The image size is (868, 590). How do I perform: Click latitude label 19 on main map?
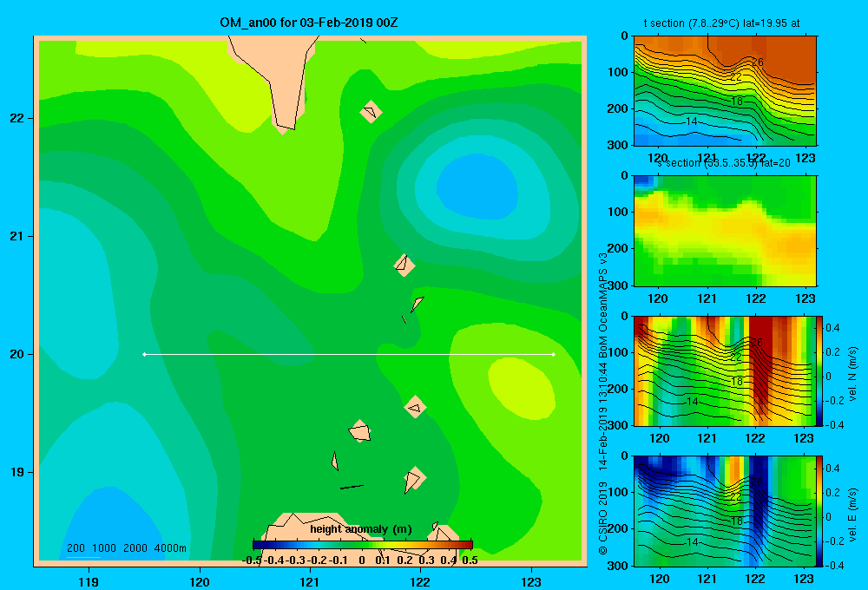click(17, 472)
